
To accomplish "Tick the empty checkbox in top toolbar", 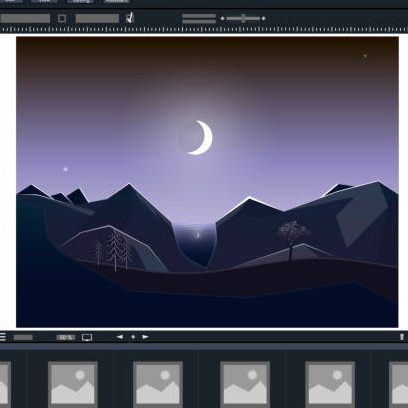I will [62, 18].
